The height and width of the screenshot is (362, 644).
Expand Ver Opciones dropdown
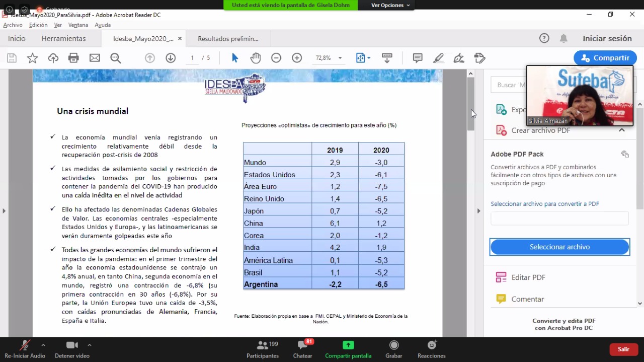point(390,5)
